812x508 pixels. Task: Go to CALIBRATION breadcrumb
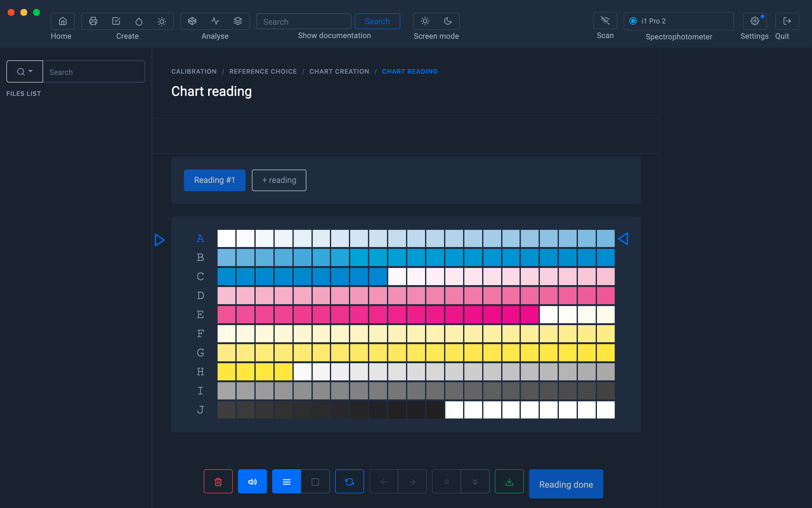(194, 71)
